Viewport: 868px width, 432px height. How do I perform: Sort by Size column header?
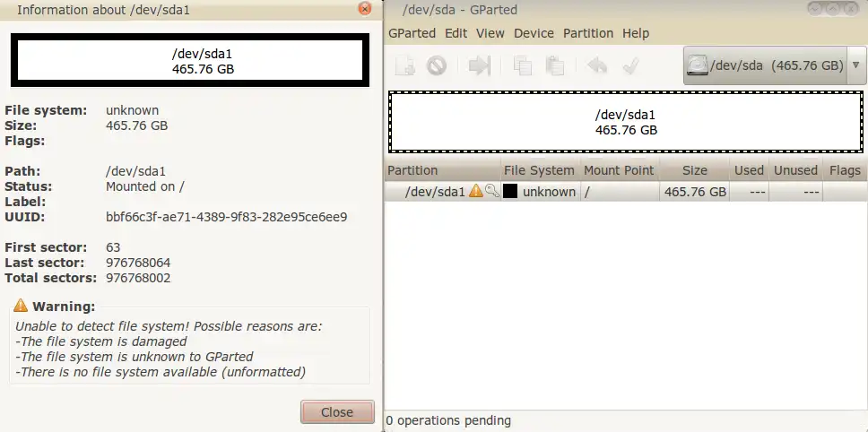(x=694, y=170)
